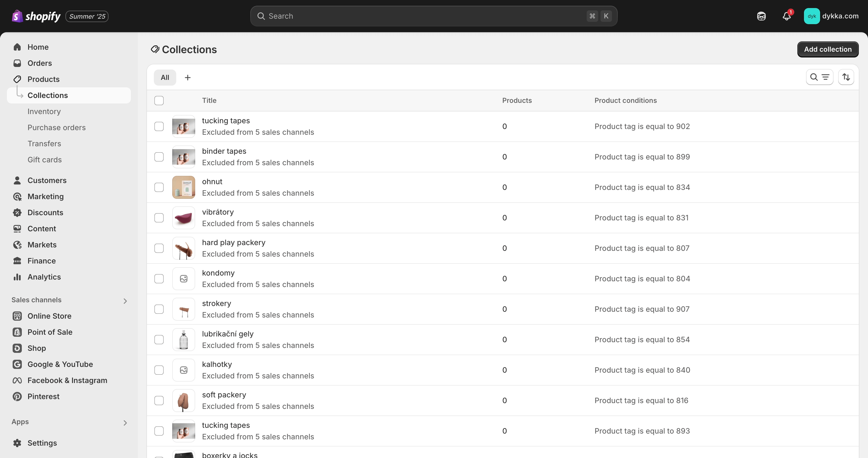Select the ohnut collection checkbox

tap(159, 187)
